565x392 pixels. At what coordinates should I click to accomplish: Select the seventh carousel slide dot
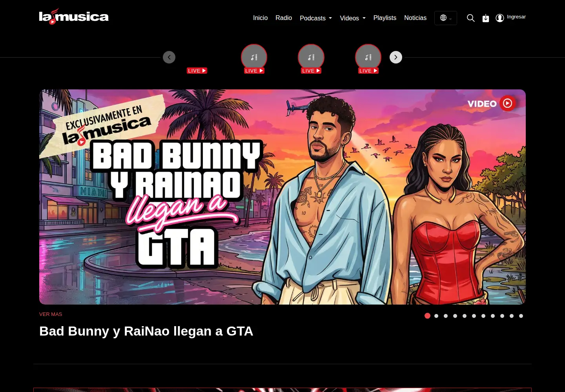tap(483, 316)
